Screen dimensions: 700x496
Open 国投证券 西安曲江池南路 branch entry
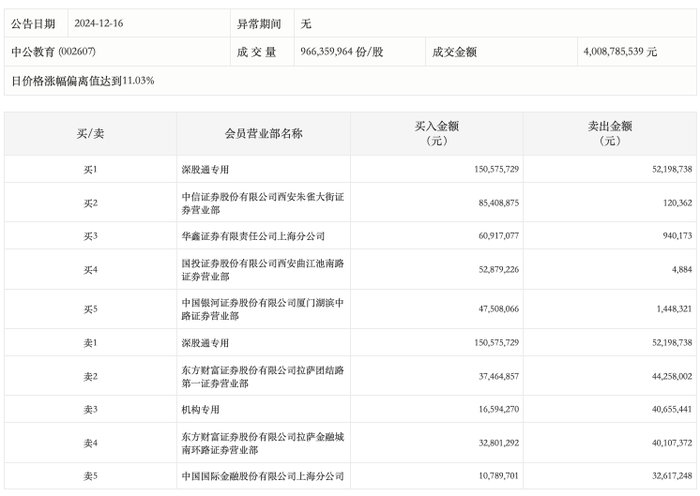click(x=262, y=270)
